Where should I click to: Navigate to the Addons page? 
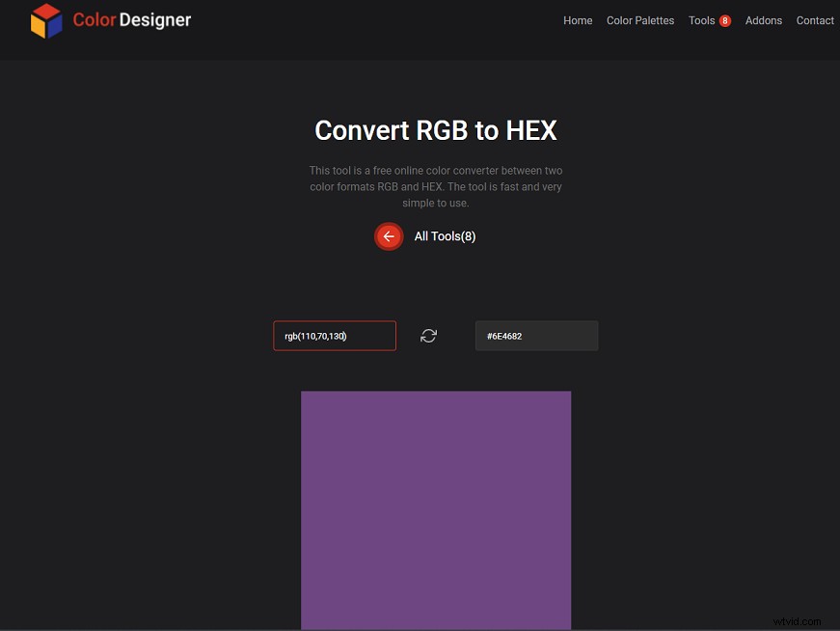pos(763,20)
